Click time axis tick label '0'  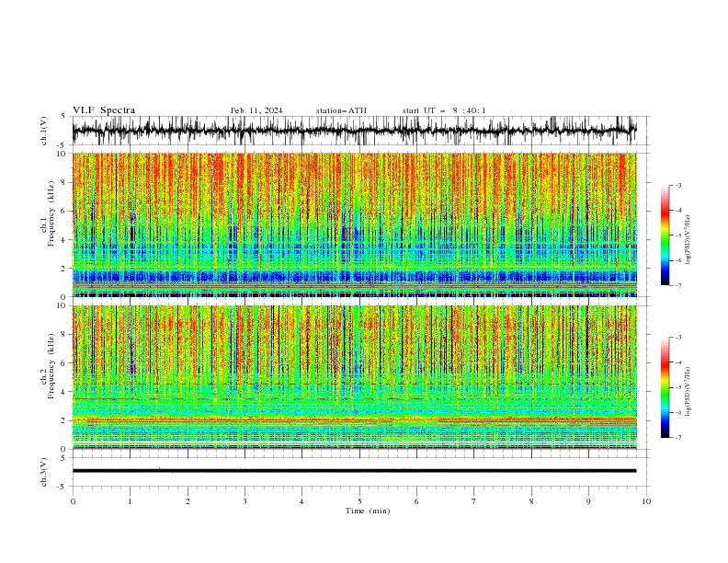click(73, 501)
